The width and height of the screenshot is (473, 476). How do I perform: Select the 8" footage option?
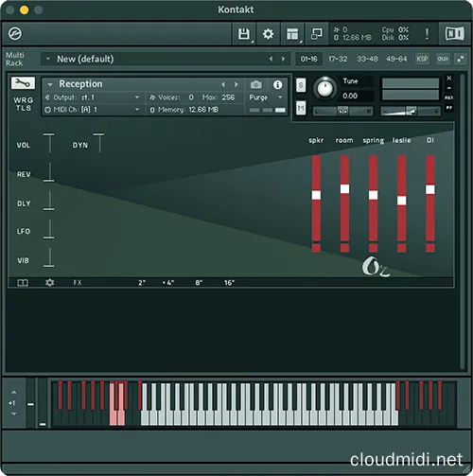(x=199, y=283)
